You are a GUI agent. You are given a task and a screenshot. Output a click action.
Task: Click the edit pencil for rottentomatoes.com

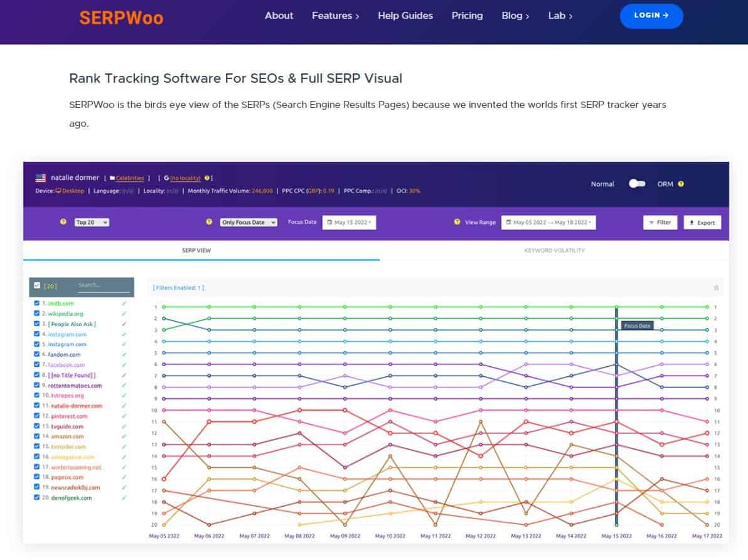(x=124, y=385)
